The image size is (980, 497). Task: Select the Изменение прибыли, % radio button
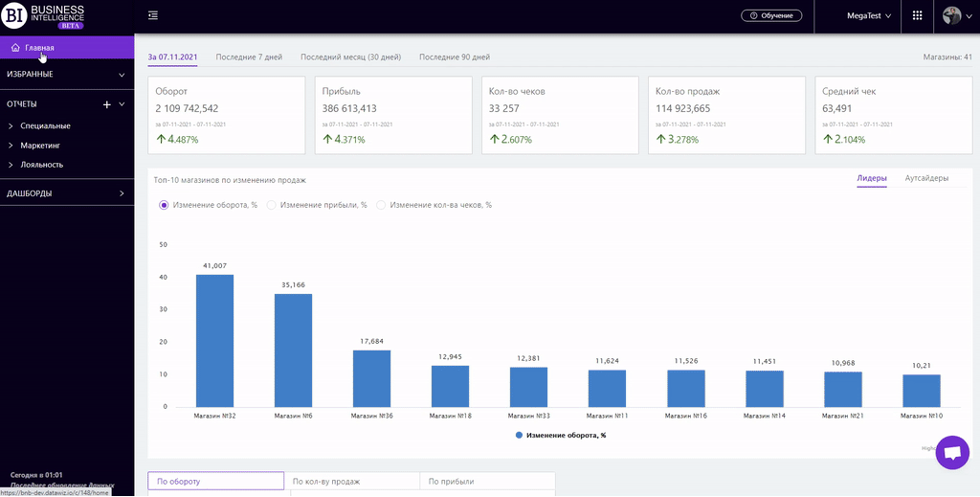(272, 205)
